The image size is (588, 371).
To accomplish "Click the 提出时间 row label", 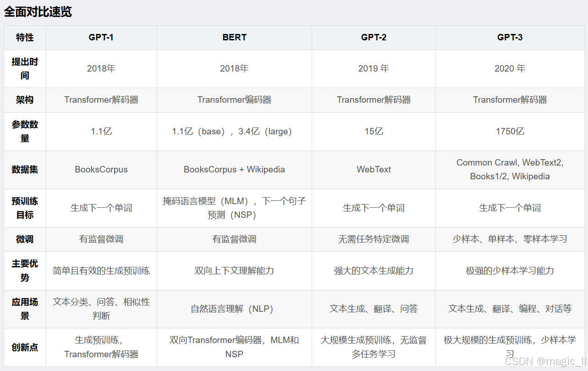I will [25, 69].
